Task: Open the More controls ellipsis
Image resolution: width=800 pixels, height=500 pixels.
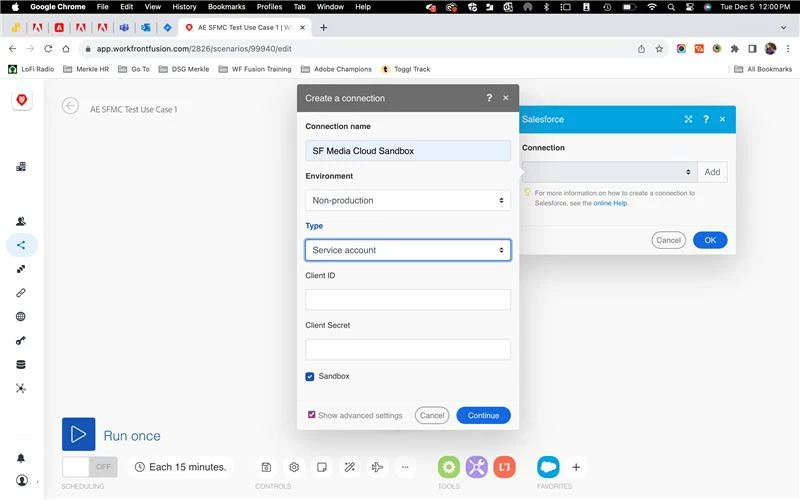Action: tap(405, 467)
